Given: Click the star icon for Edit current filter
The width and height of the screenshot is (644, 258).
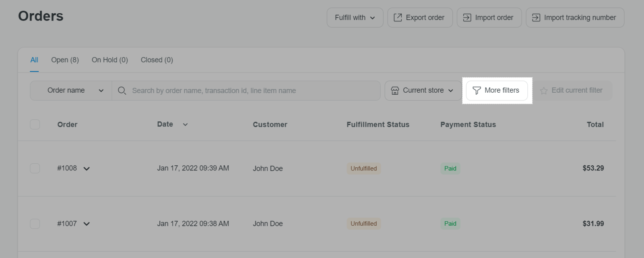Looking at the screenshot, I should pos(544,91).
